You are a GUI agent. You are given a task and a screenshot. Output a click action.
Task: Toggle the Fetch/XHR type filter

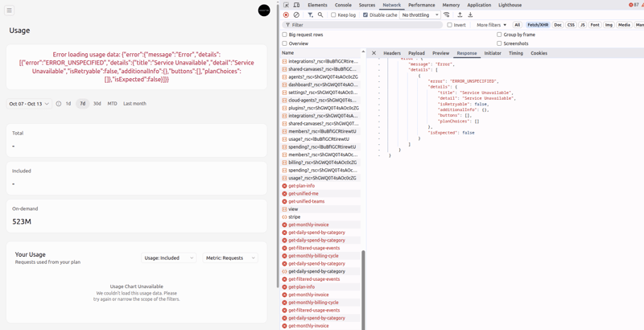538,25
